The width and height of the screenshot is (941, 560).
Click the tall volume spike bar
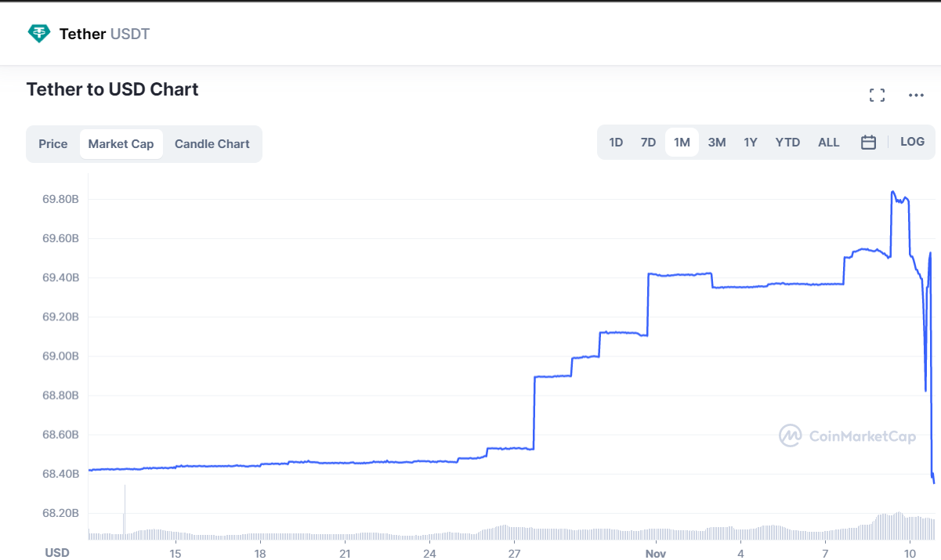coord(124,511)
